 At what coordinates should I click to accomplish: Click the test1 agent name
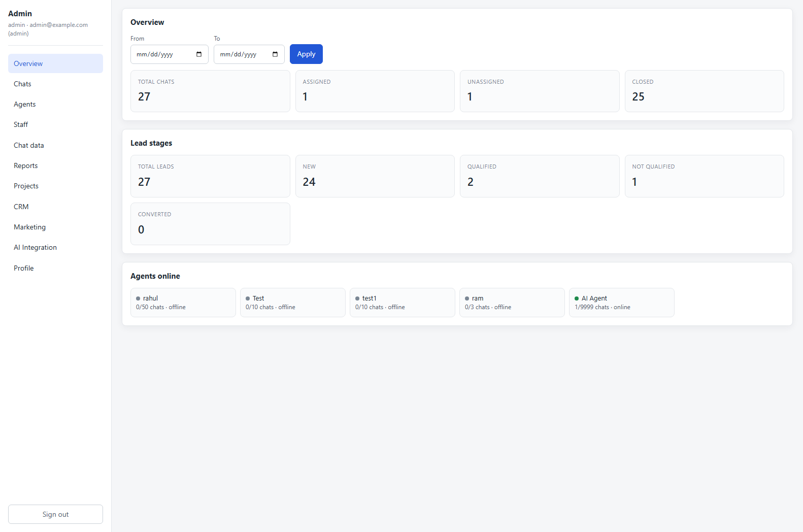[370, 298]
